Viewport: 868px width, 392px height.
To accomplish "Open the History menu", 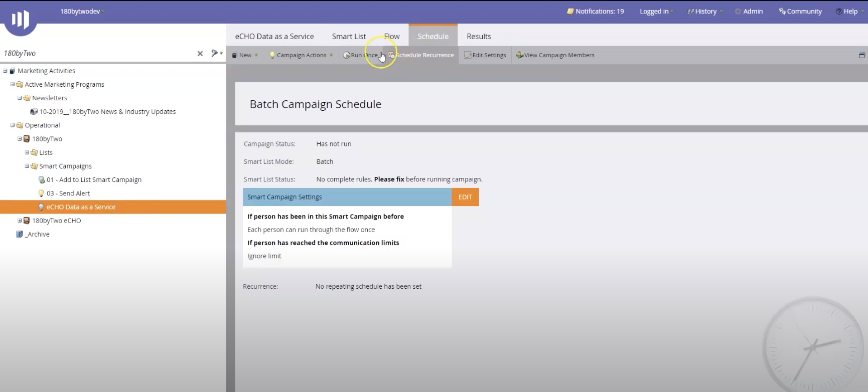I will [704, 11].
